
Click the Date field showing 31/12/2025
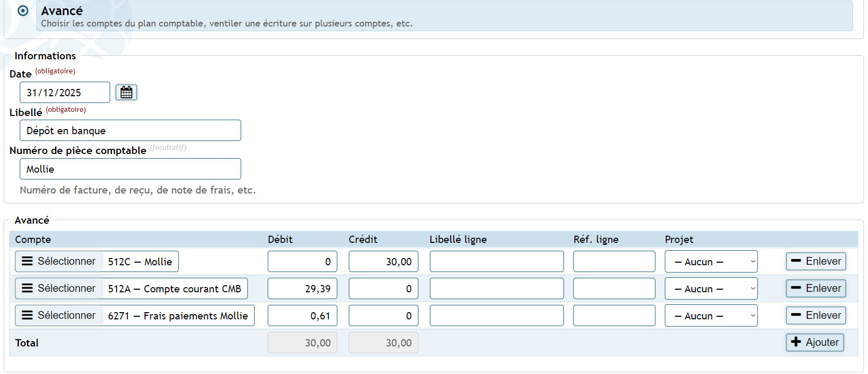[65, 93]
